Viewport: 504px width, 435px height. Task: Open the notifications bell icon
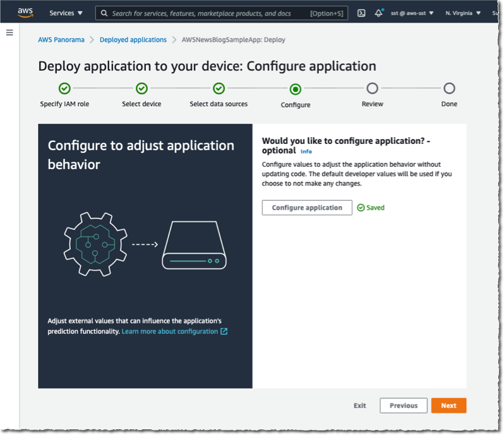pos(379,13)
